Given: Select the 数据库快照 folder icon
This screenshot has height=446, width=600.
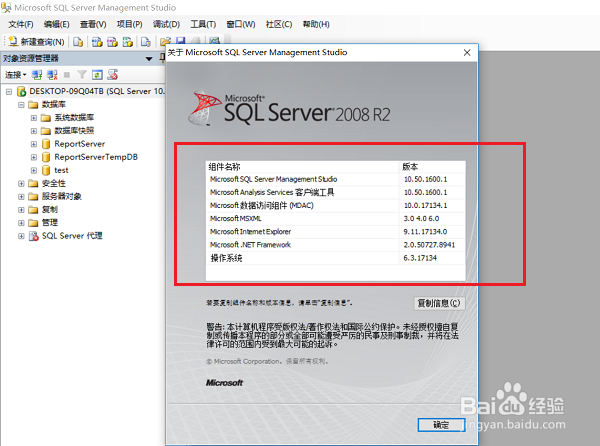Looking at the screenshot, I should click(x=46, y=131).
